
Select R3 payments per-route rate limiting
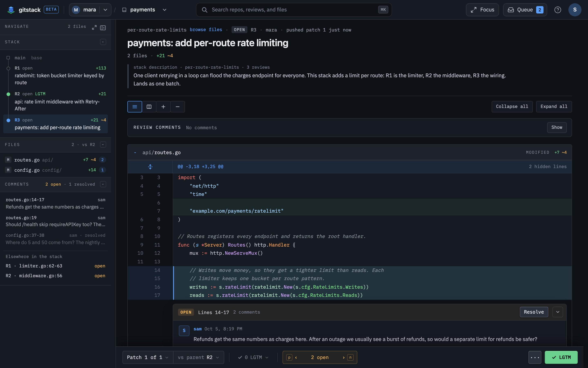coord(55,124)
